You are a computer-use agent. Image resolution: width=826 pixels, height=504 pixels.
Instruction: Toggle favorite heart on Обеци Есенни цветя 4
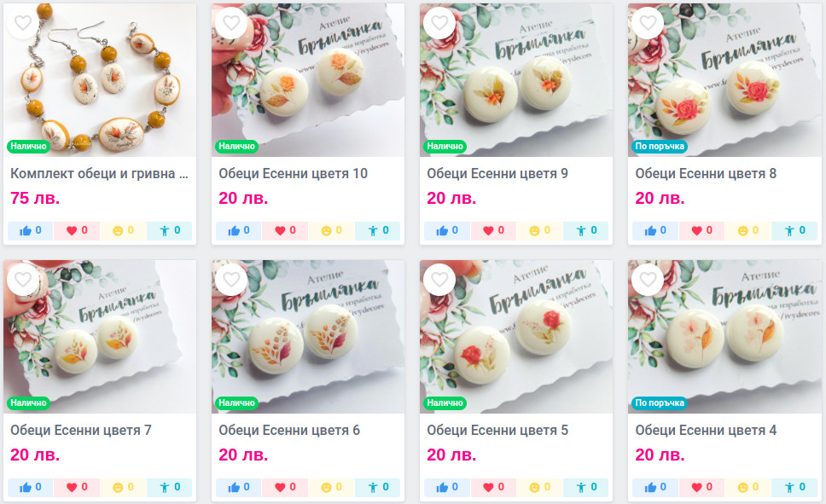tap(648, 279)
